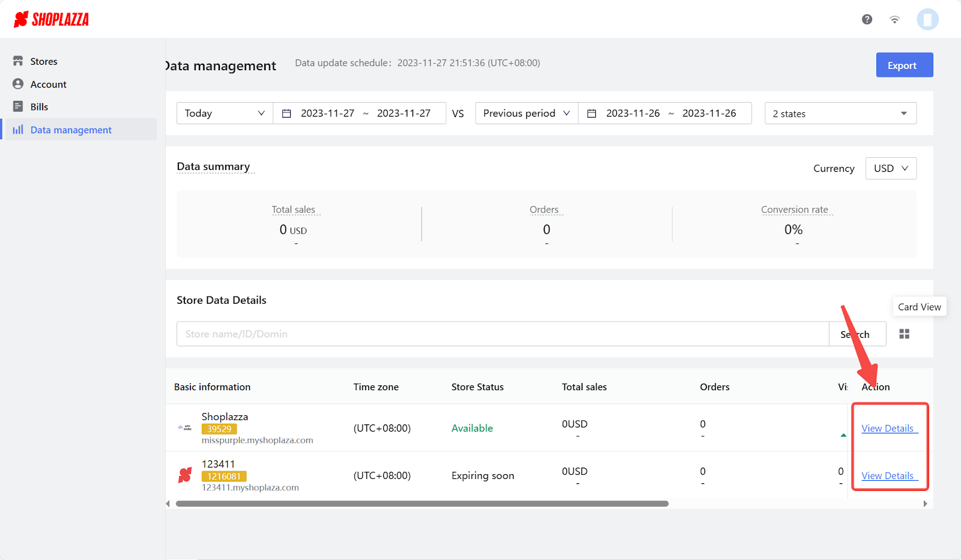The width and height of the screenshot is (961, 560).
Task: Expand the 2 states filter dropdown
Action: click(840, 113)
